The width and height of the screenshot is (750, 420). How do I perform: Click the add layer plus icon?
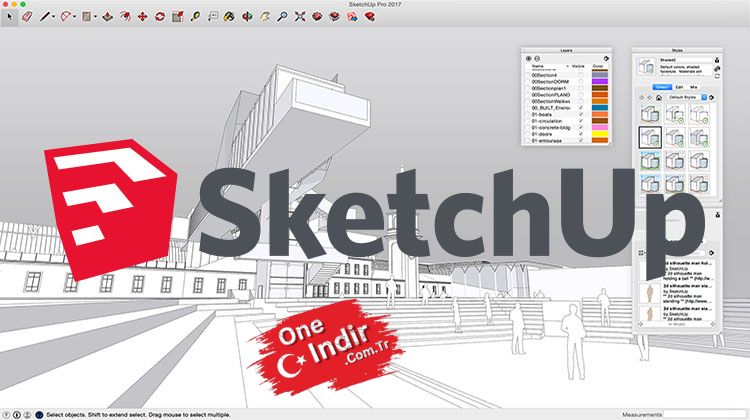click(x=529, y=58)
